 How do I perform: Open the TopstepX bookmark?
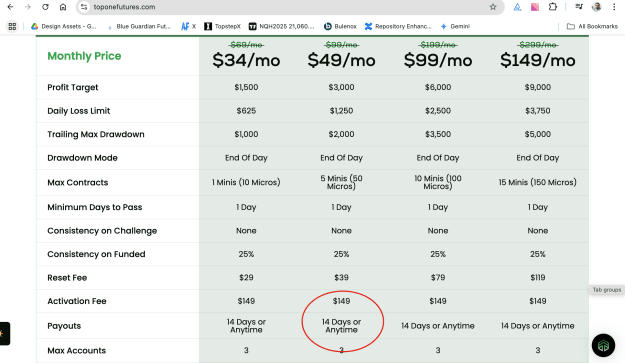coord(222,26)
